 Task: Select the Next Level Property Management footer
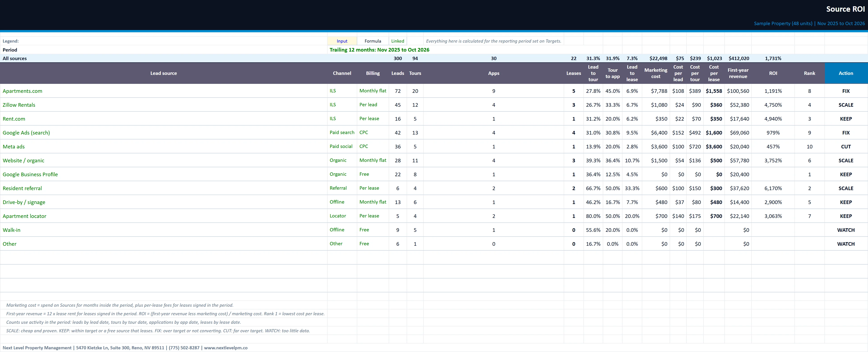(x=125, y=348)
